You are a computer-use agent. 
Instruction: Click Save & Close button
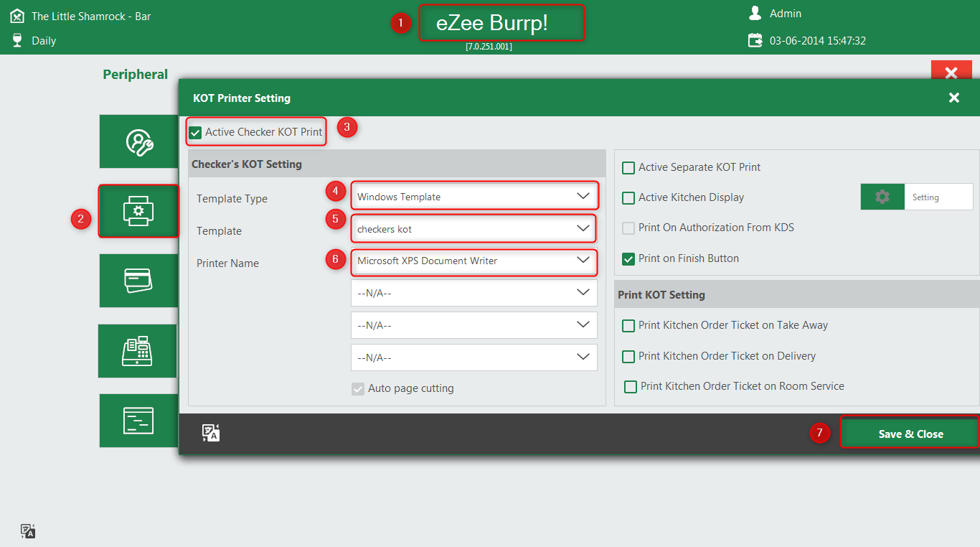(x=910, y=434)
